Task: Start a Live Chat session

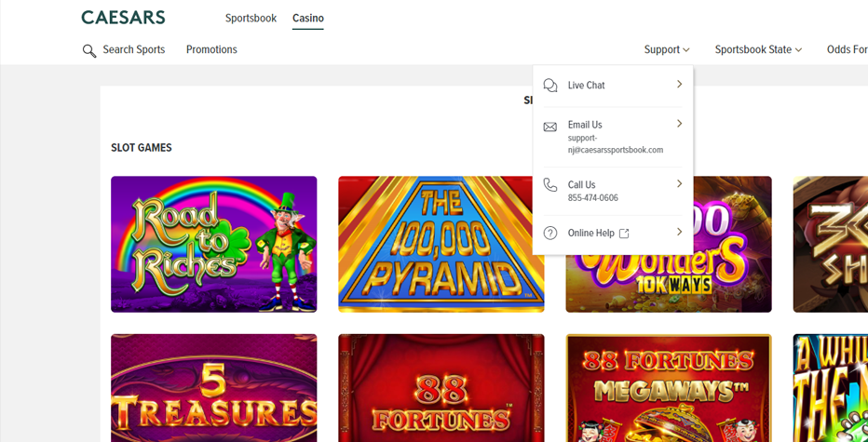Action: [613, 86]
